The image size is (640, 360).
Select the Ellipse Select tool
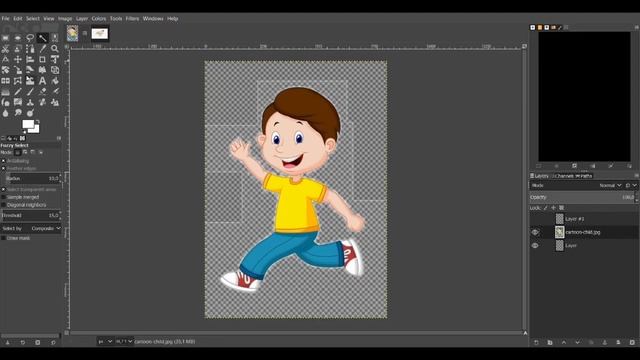(x=18, y=38)
